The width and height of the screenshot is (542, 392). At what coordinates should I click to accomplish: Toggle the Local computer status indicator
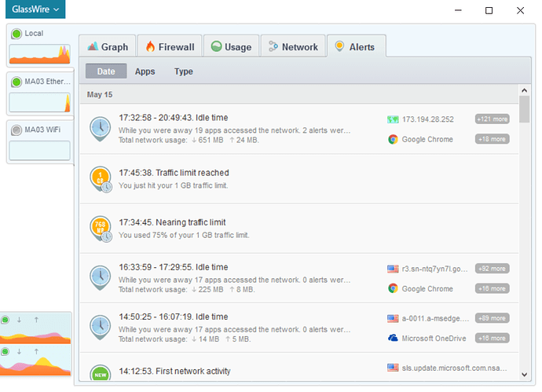coord(16,33)
